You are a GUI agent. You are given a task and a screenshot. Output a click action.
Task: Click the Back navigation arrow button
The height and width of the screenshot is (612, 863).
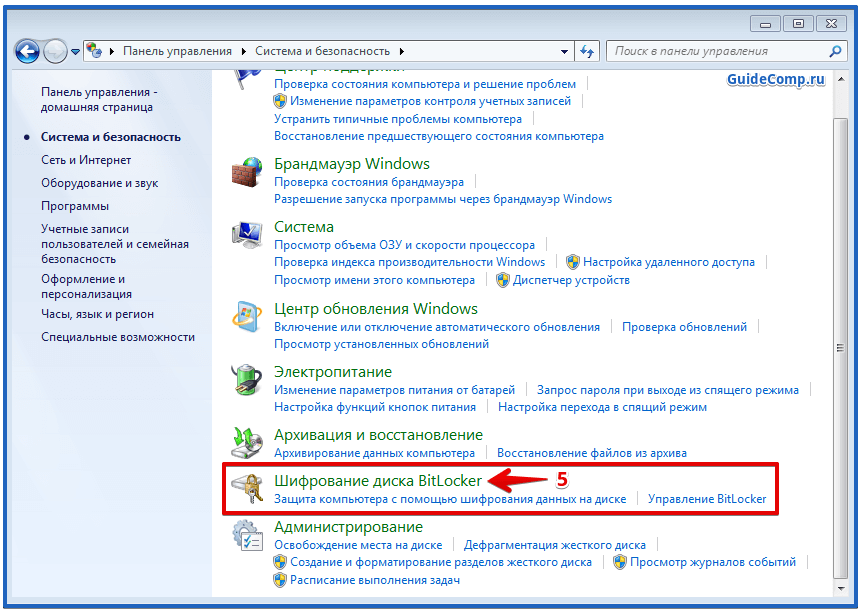28,51
